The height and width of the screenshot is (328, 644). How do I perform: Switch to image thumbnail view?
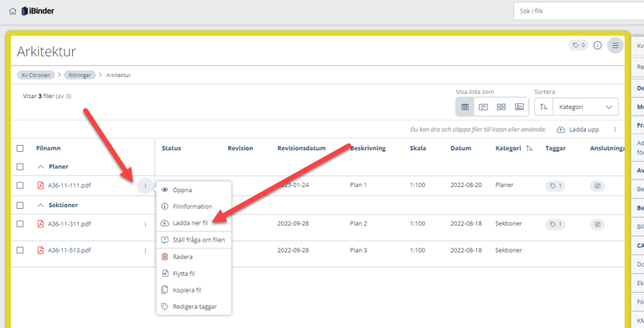tap(519, 107)
